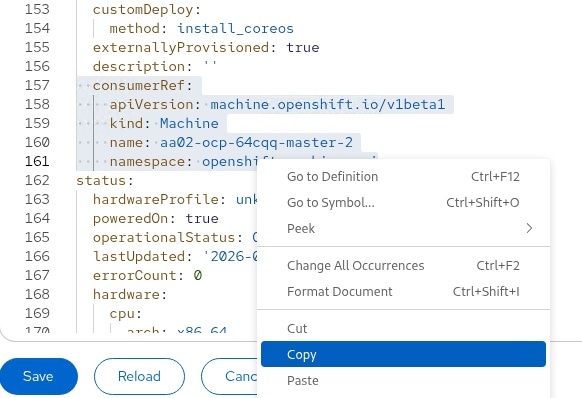
Task: Click the partially hidden Cancel button
Action: click(x=229, y=376)
